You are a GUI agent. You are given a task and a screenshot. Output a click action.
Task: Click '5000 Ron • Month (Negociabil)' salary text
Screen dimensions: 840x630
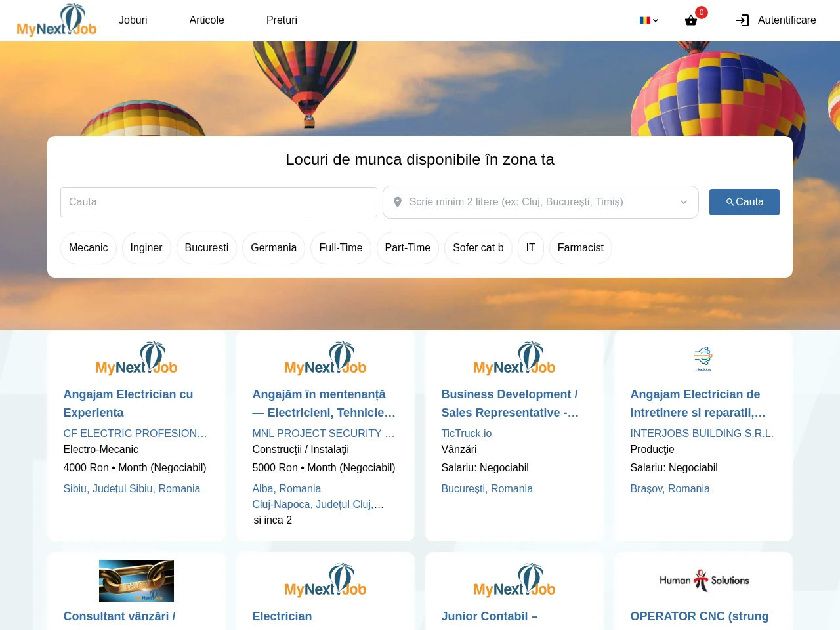tap(324, 468)
